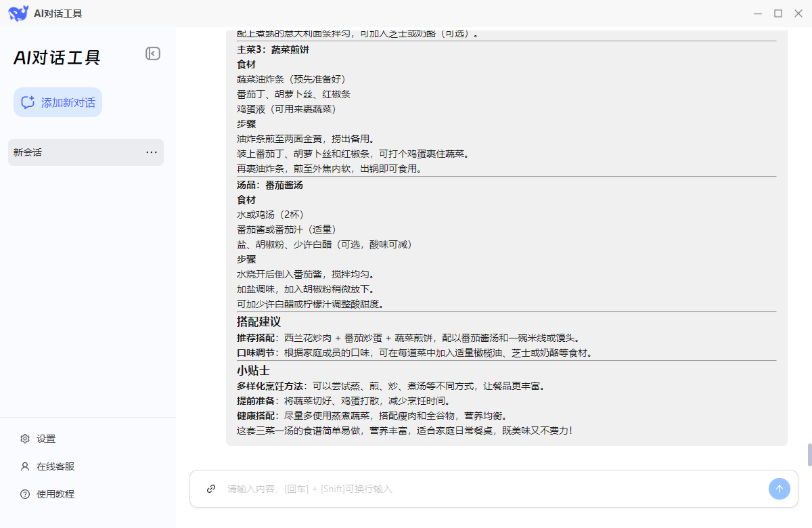Click the AI对话工具 sidebar heading
The image size is (812, 528).
point(58,58)
